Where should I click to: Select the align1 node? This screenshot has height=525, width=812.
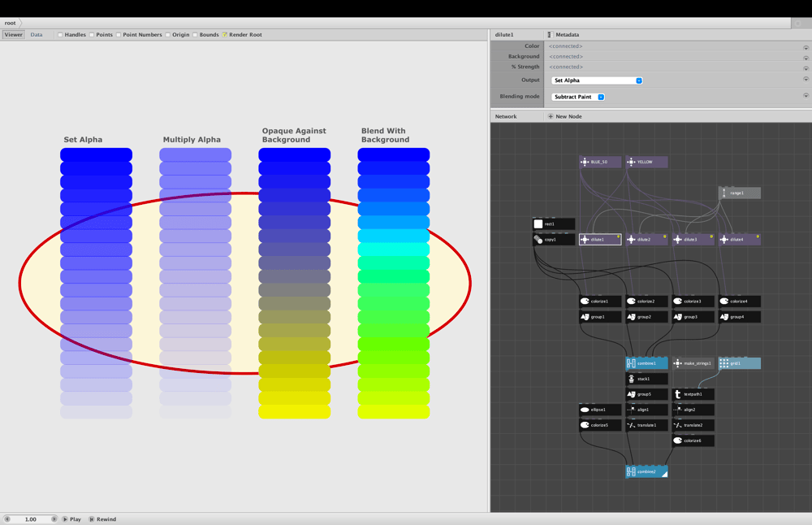click(x=646, y=410)
